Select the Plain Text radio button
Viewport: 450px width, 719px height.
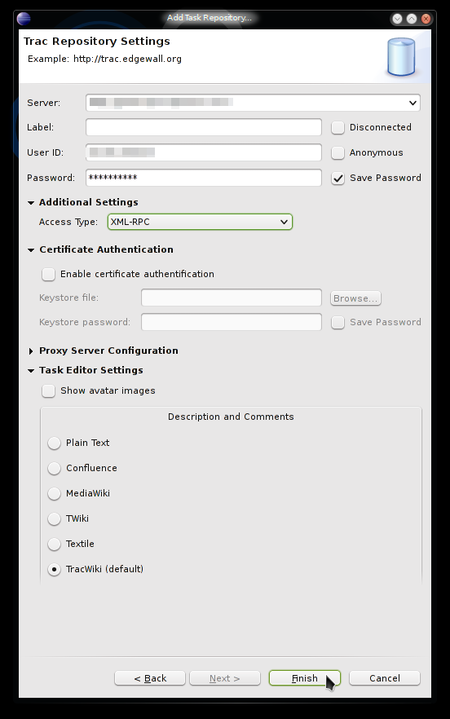point(54,443)
